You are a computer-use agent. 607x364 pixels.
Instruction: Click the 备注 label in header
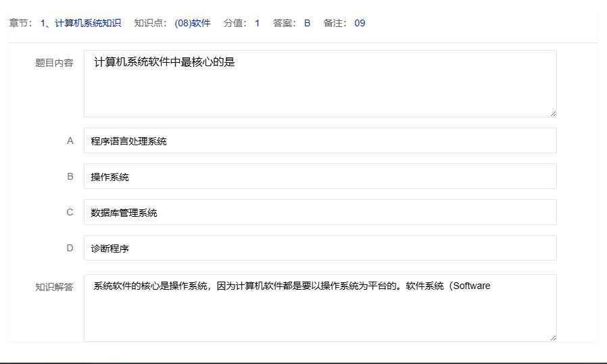pos(335,24)
